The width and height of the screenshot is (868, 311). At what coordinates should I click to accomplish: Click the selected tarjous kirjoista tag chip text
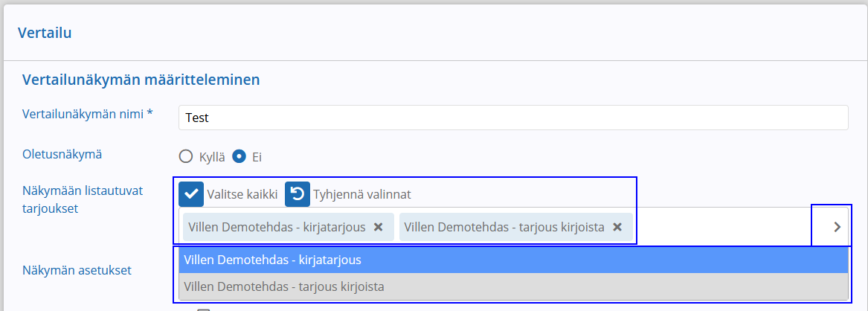tap(504, 227)
